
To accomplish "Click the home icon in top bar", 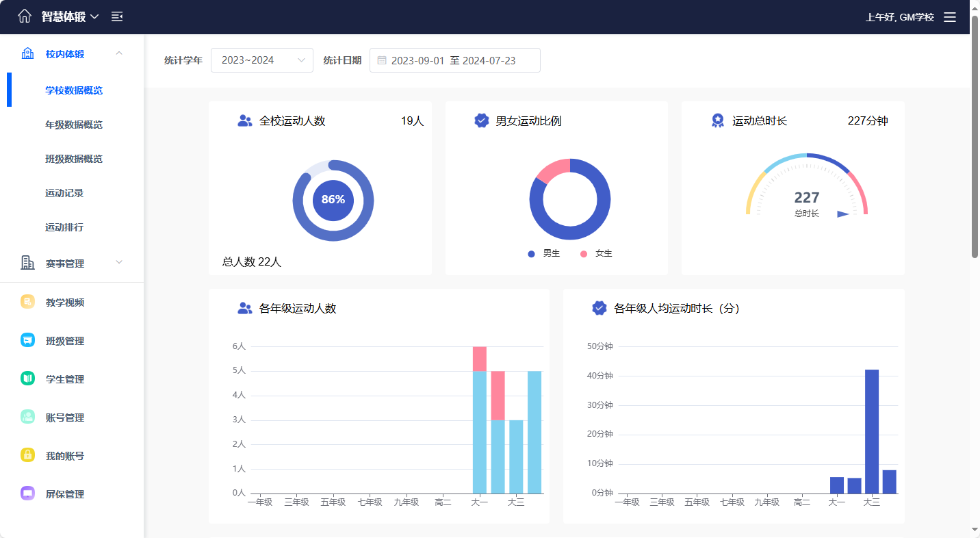I will (25, 16).
